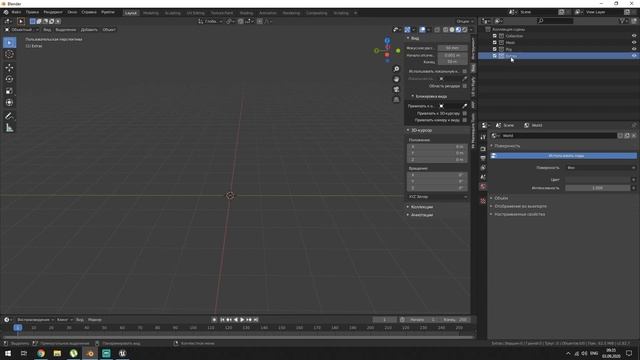The image size is (640, 360).
Task: Click the play animation button in timeline
Action: (x=242, y=320)
